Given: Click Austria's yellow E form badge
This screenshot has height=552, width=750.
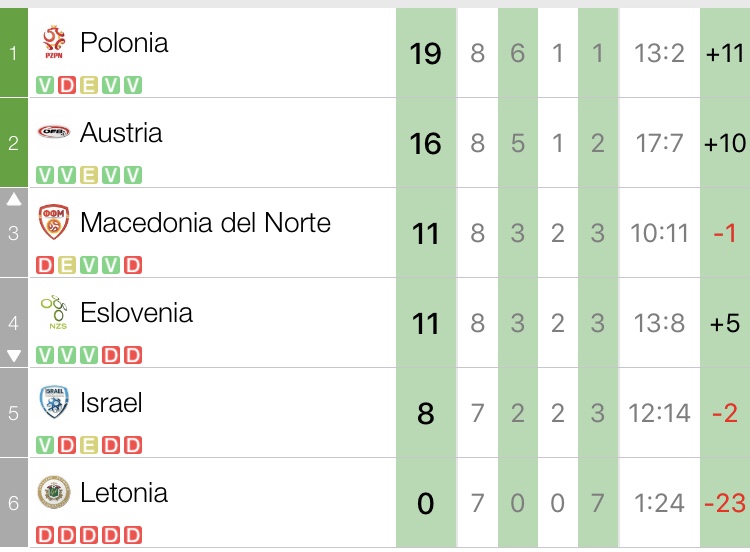Looking at the screenshot, I should pyautogui.click(x=88, y=175).
